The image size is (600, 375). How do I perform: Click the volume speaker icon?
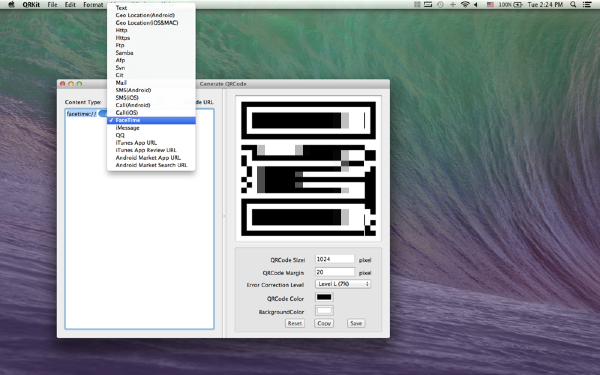click(476, 5)
